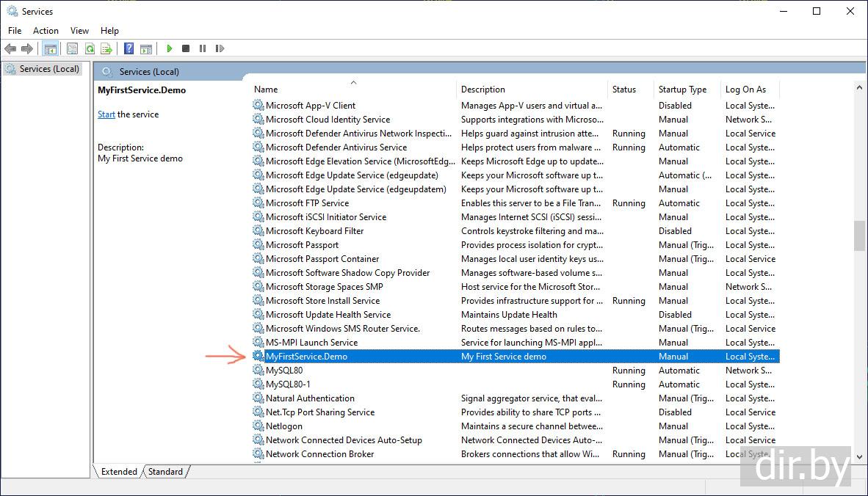Click the Refresh toolbar icon

point(90,48)
